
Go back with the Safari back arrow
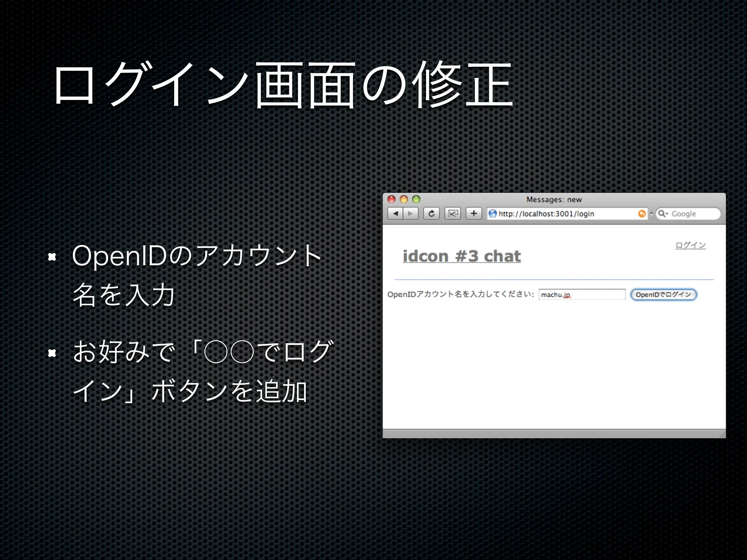(x=395, y=214)
